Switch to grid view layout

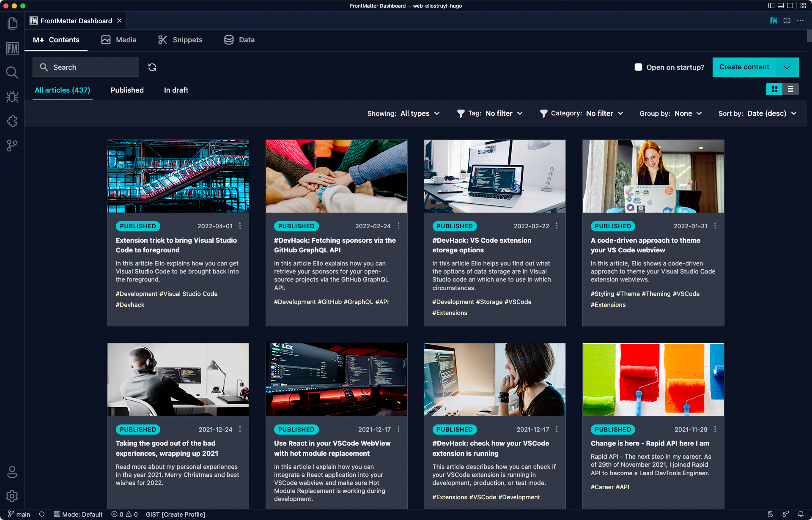(774, 89)
